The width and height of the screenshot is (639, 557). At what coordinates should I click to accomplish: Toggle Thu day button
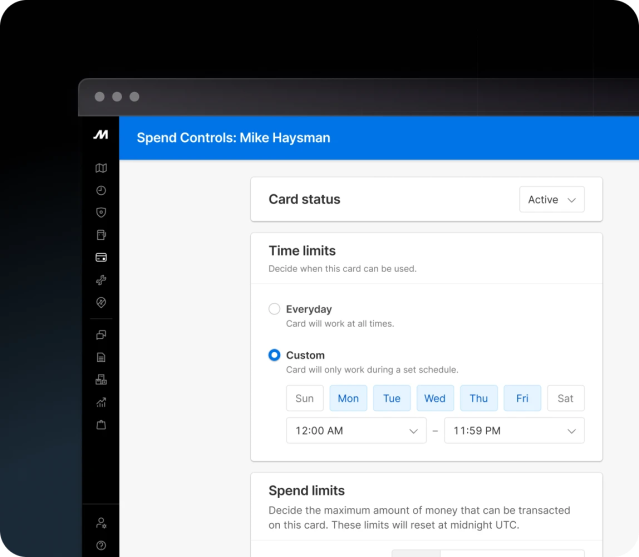pos(478,398)
